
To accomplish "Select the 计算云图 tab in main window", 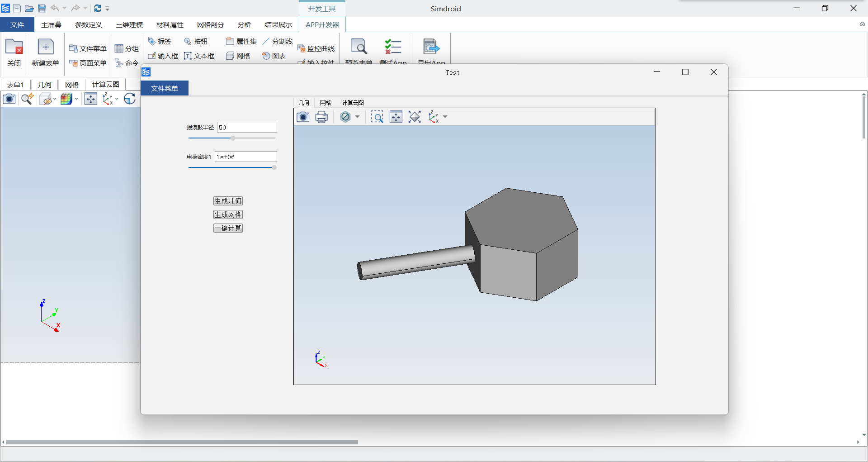I will pos(106,85).
